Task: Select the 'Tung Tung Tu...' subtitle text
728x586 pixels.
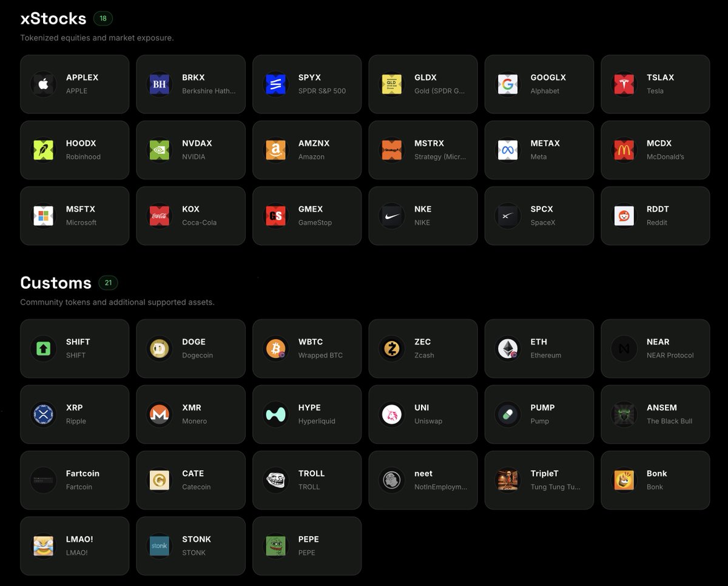Action: (x=555, y=487)
